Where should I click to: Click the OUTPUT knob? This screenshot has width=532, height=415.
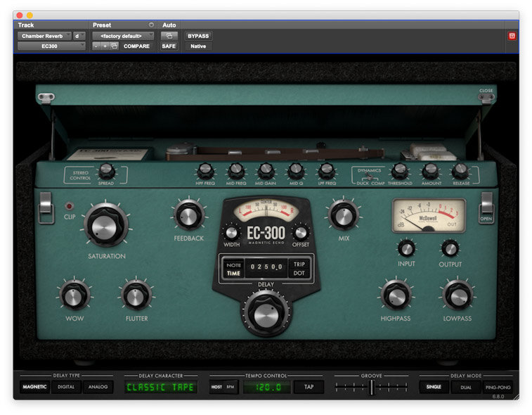coord(450,249)
